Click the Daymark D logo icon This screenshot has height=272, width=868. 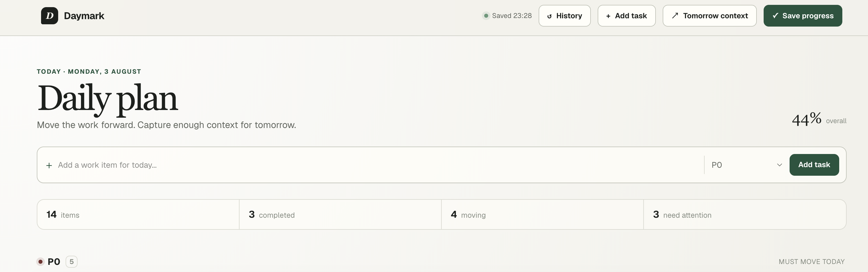point(50,16)
